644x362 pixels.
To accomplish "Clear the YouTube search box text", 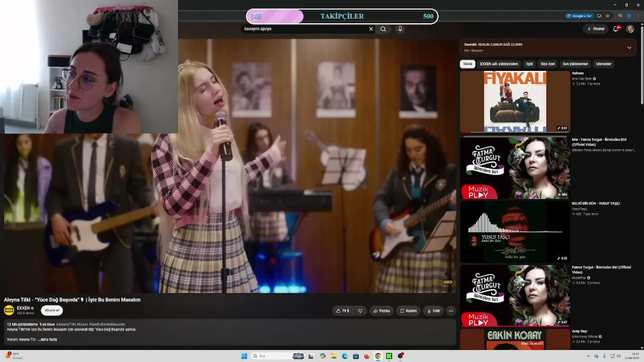I will 371,29.
